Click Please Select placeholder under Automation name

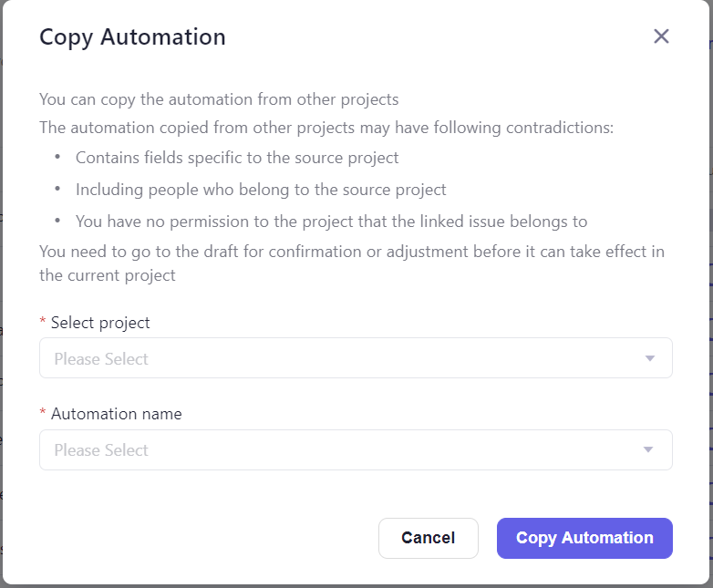point(101,450)
